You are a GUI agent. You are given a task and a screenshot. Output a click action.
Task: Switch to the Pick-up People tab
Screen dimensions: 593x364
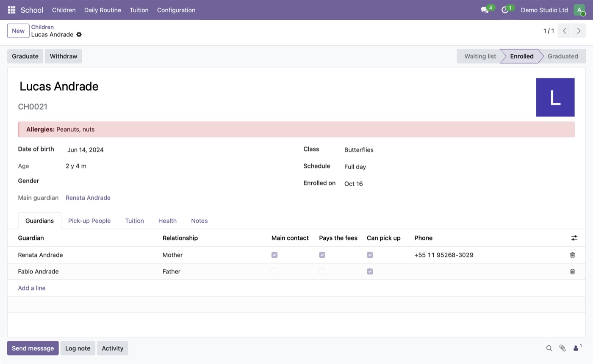tap(89, 221)
